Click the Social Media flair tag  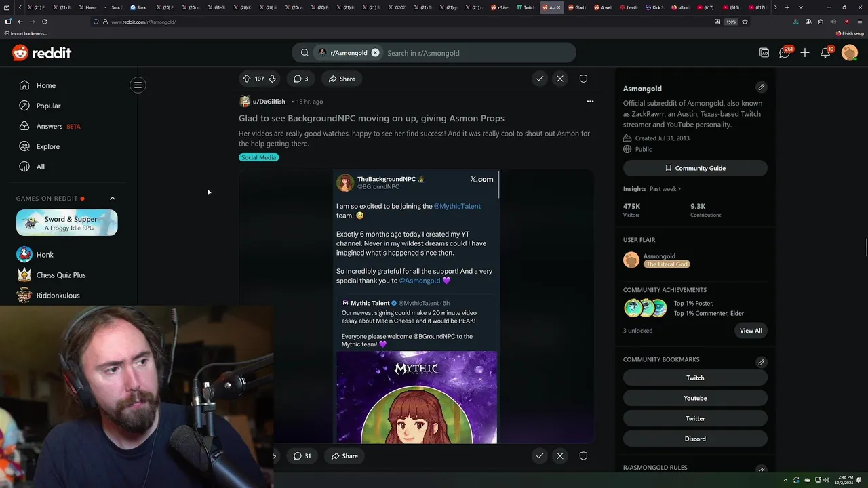point(258,157)
